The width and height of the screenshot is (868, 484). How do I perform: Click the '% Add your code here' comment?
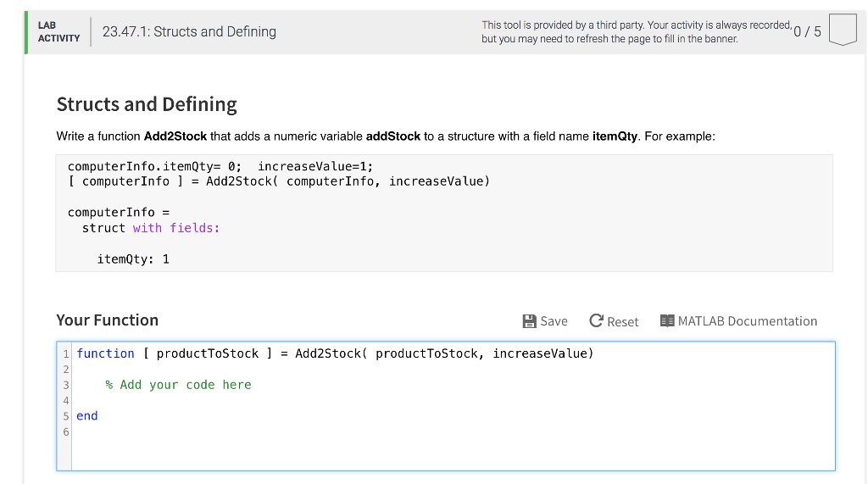[x=178, y=385]
